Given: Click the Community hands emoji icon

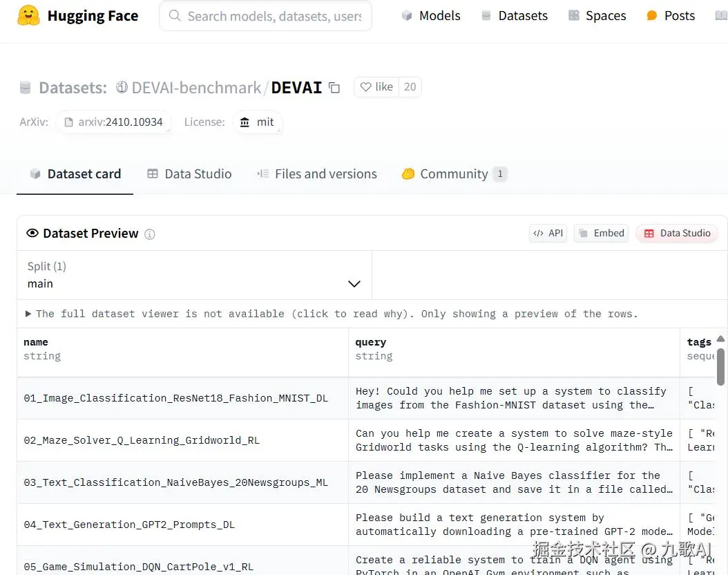Looking at the screenshot, I should click(x=408, y=173).
